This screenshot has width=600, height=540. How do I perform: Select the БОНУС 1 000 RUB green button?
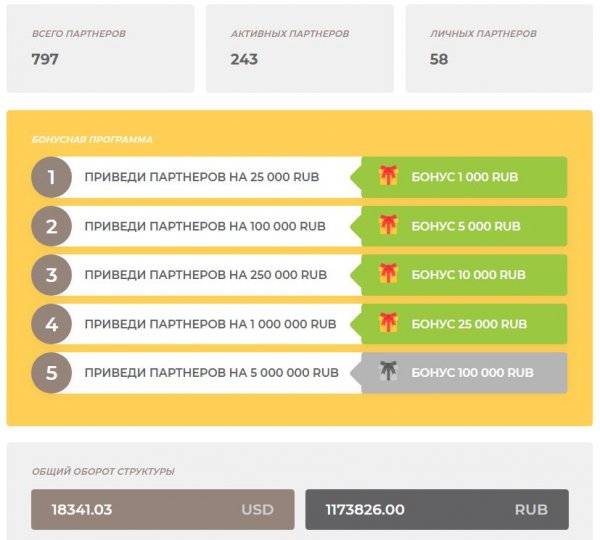coord(464,177)
